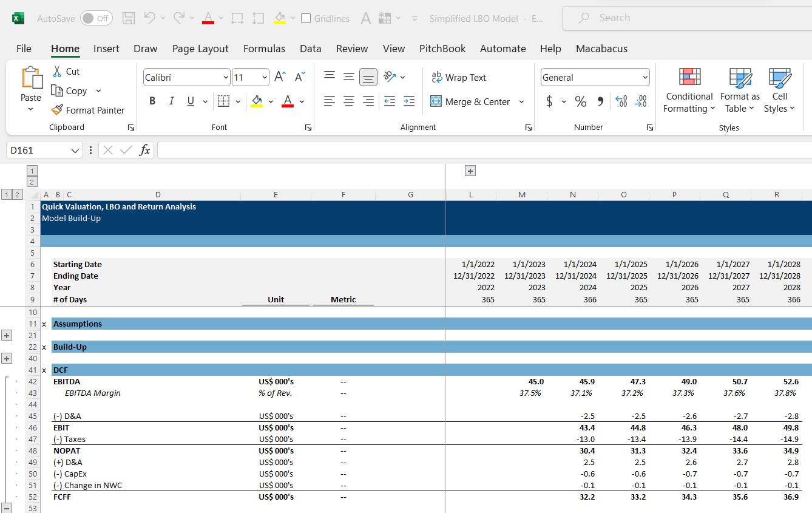Open the Formulas ribbon tab
The image size is (812, 513).
pyautogui.click(x=264, y=49)
